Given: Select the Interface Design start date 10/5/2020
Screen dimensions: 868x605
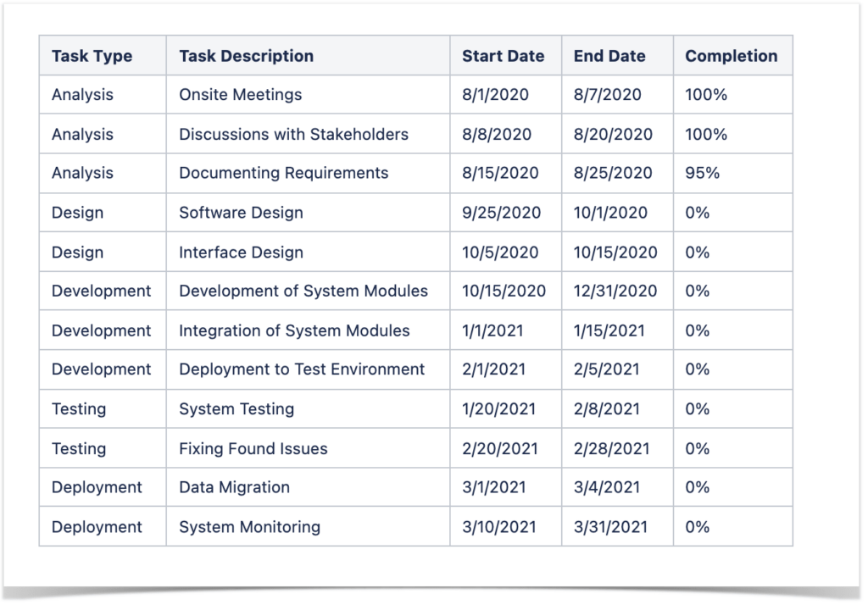Looking at the screenshot, I should pos(499,252).
